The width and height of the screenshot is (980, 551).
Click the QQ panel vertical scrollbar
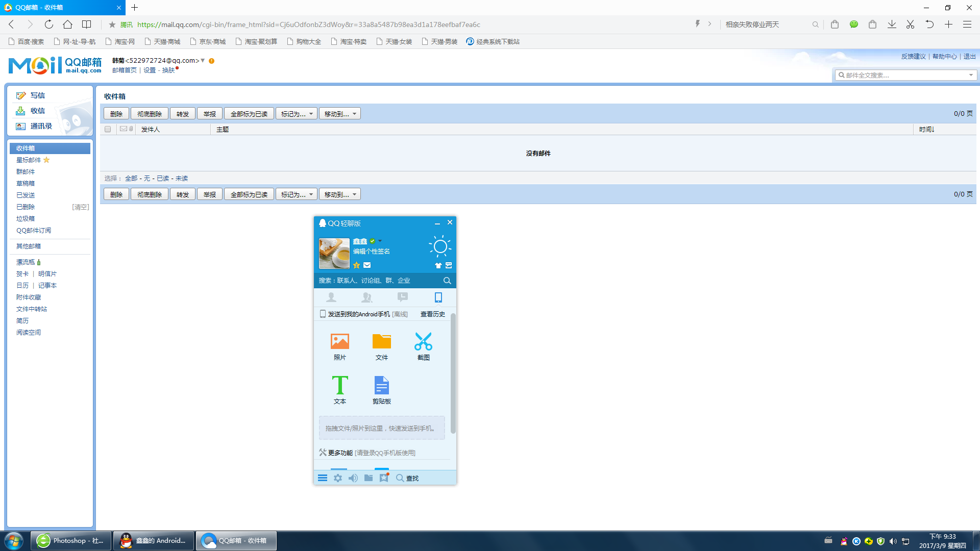point(453,372)
